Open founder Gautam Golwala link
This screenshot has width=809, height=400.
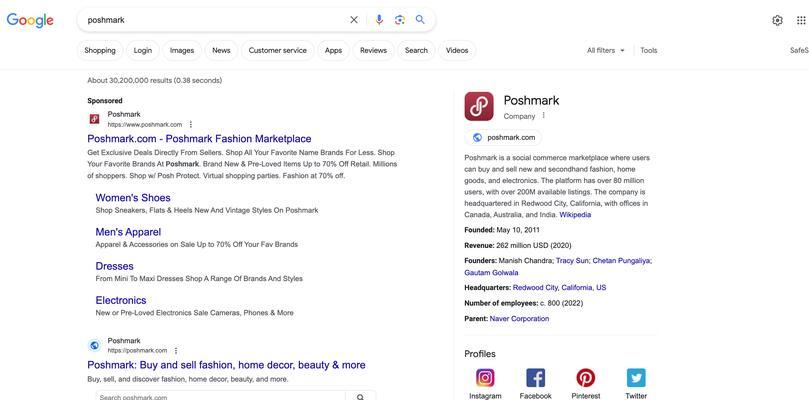(491, 273)
